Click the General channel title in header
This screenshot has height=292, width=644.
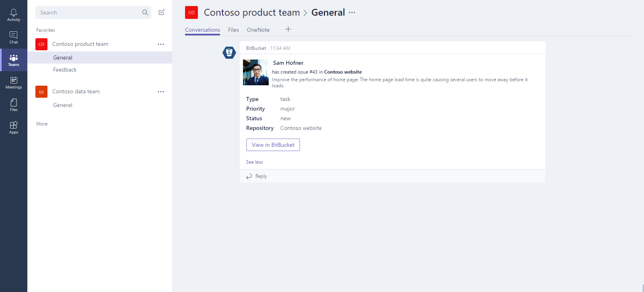pyautogui.click(x=328, y=12)
